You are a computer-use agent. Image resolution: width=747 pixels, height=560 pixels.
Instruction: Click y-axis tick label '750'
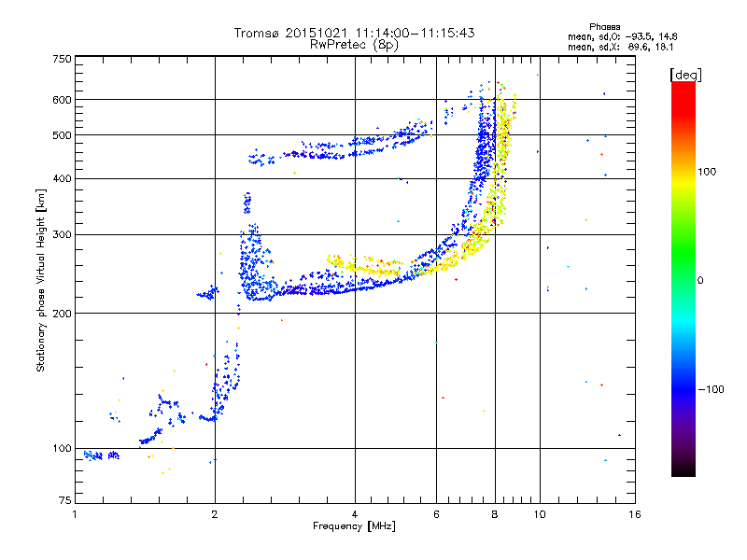coord(62,59)
